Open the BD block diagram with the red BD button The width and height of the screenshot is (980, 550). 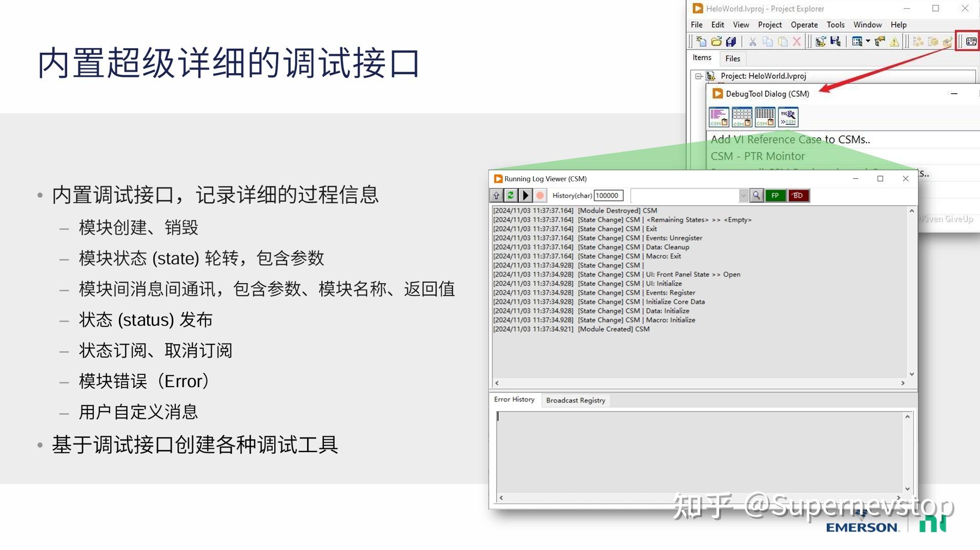[798, 195]
